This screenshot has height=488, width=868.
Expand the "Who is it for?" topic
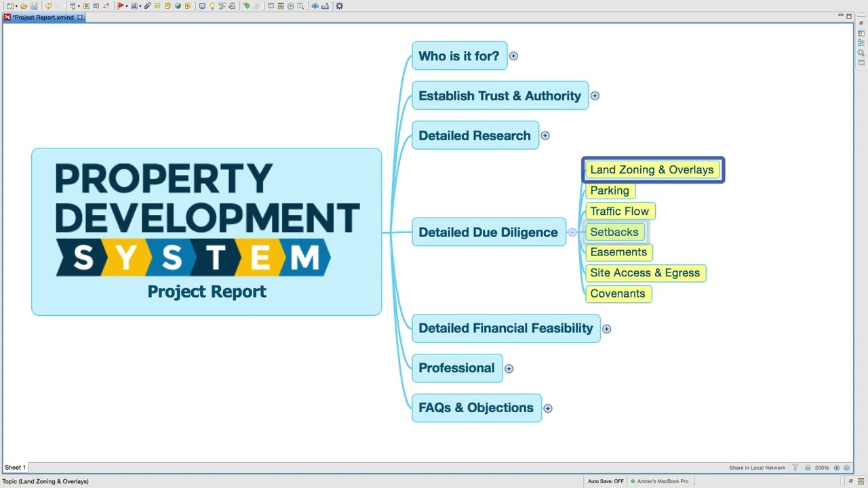[513, 56]
